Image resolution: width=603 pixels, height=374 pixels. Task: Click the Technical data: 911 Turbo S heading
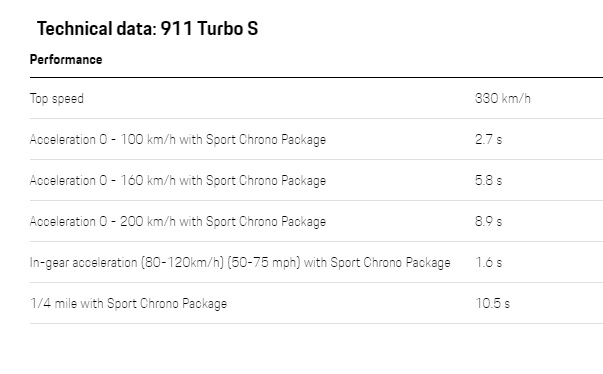tap(147, 29)
